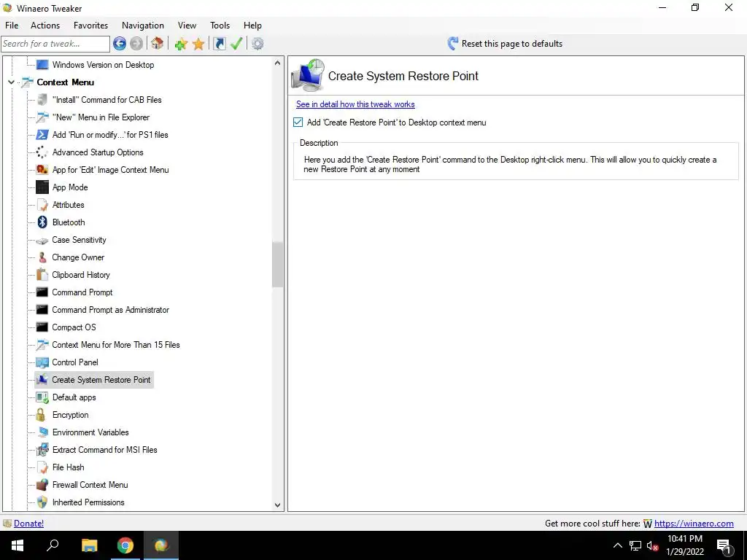Screen dimensions: 747x560
Task: Select 'Attributes' tree item
Action: 68,205
